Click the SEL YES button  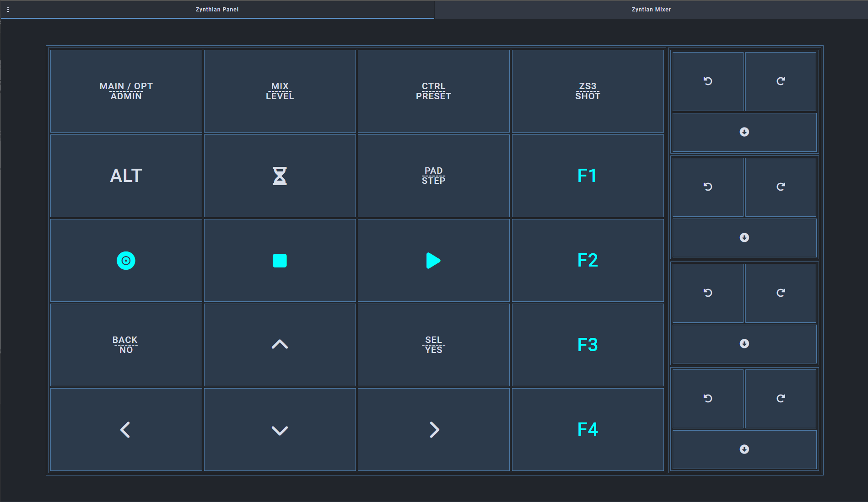click(x=434, y=345)
